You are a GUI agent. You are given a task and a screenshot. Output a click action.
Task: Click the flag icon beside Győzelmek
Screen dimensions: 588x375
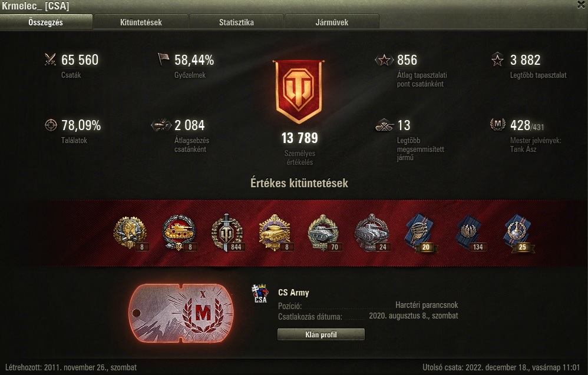[163, 59]
